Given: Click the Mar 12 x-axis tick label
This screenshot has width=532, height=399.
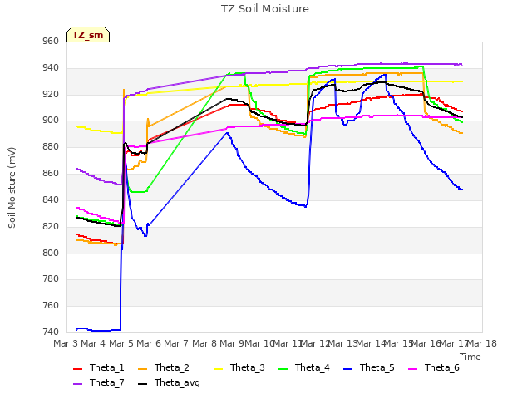Looking at the screenshot, I should (316, 343).
